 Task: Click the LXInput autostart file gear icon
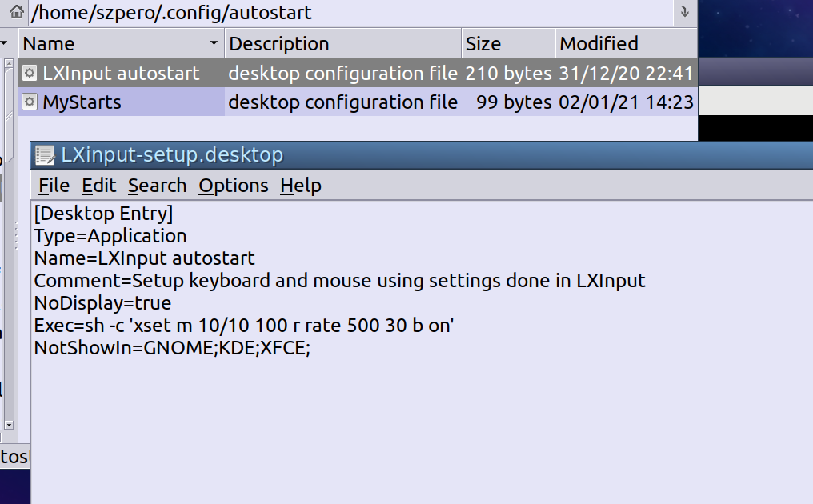coord(30,73)
